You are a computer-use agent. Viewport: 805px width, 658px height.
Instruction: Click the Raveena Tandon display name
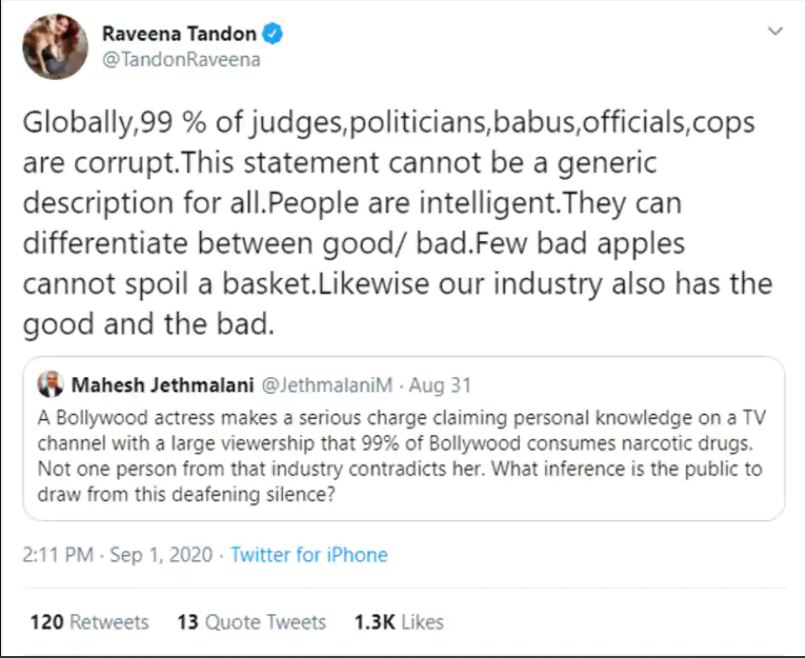click(x=179, y=34)
